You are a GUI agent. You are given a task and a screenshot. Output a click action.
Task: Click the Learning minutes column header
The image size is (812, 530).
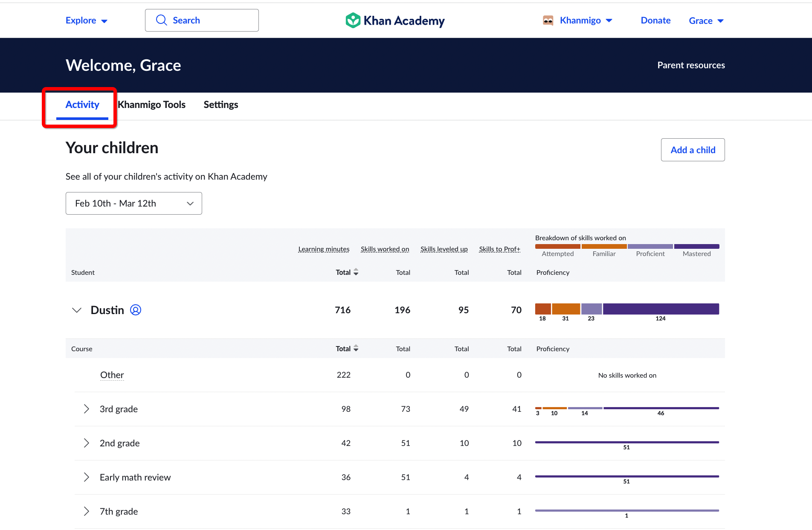[x=324, y=249]
